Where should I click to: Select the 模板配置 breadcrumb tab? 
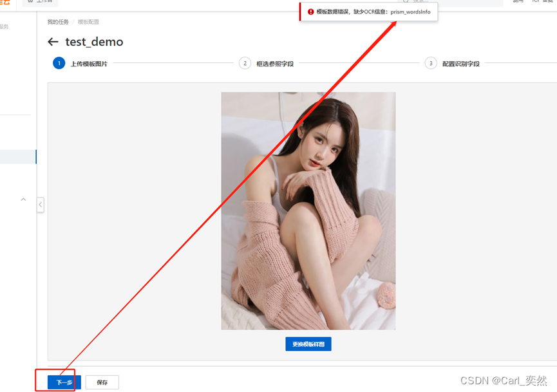(x=88, y=21)
